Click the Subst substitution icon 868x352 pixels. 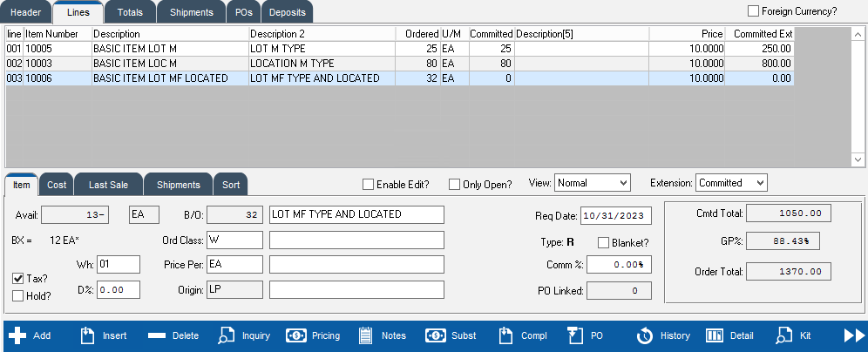coord(436,335)
